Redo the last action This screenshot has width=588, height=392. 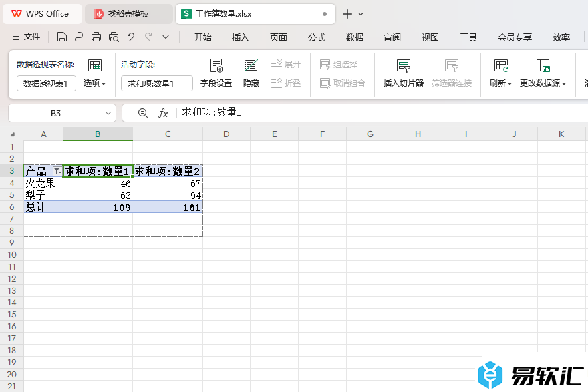pyautogui.click(x=148, y=37)
